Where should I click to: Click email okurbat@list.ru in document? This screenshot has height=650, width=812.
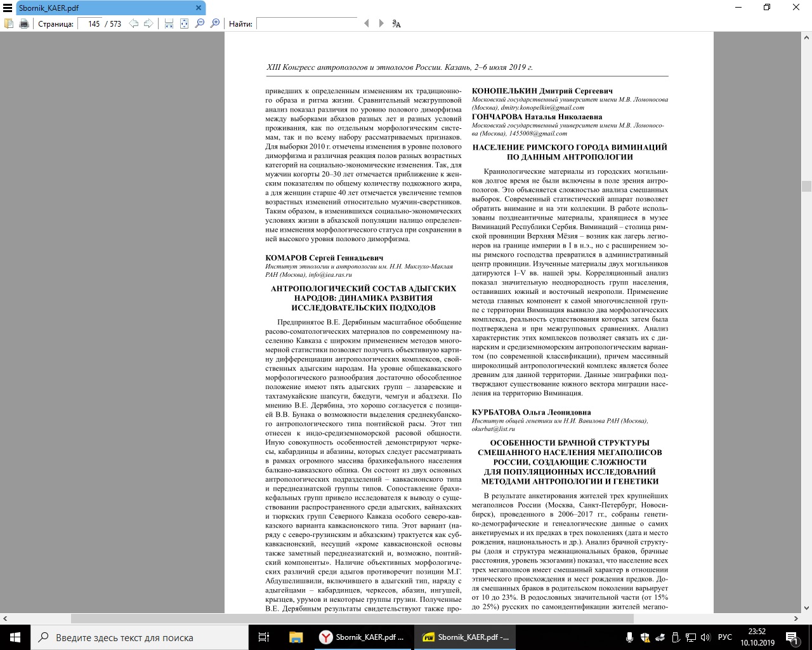click(x=494, y=429)
